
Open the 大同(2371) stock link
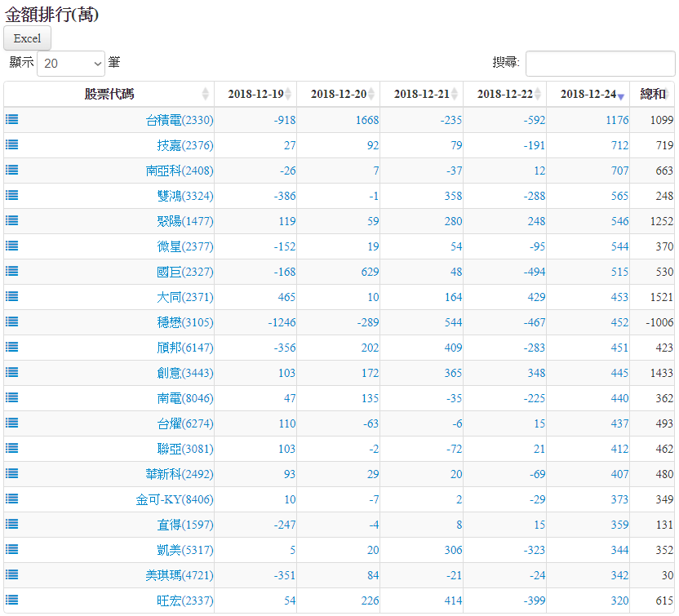pyautogui.click(x=184, y=297)
